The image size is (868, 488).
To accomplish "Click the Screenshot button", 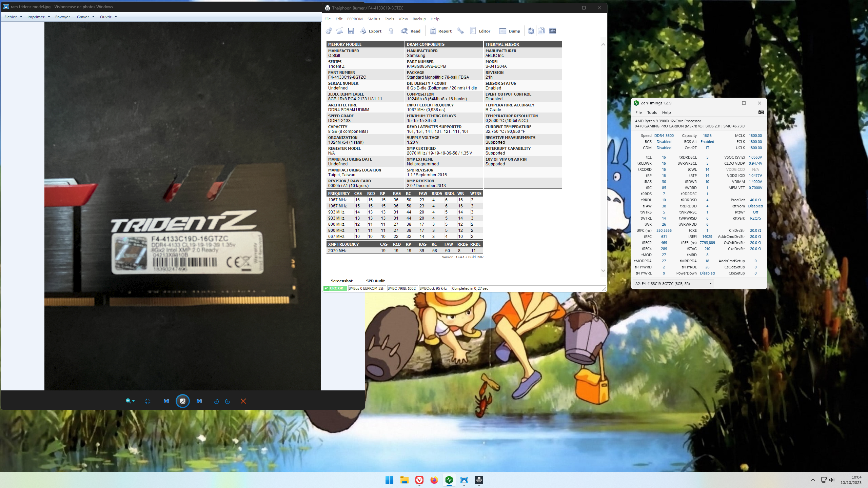I will pyautogui.click(x=341, y=281).
